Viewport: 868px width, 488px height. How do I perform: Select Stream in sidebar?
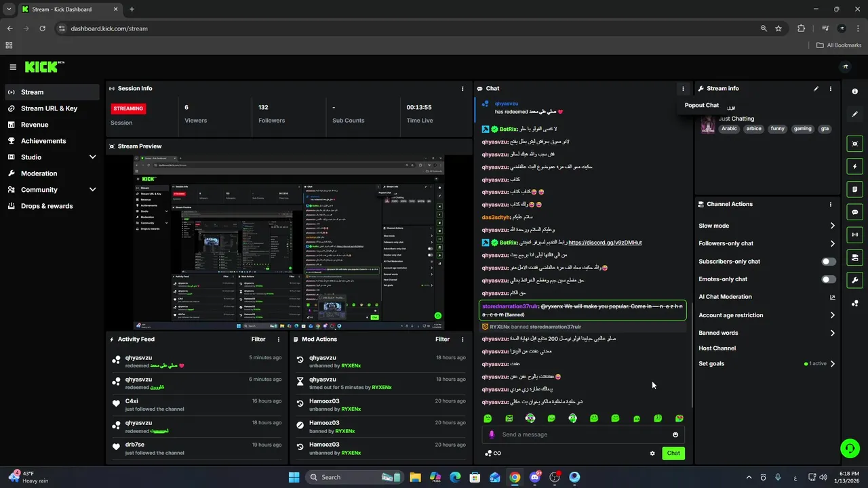pos(52,92)
